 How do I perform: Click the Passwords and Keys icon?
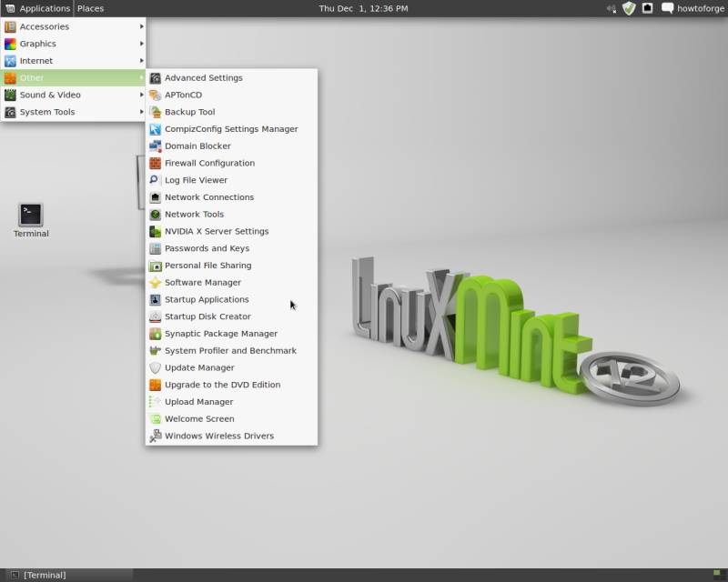pos(155,248)
